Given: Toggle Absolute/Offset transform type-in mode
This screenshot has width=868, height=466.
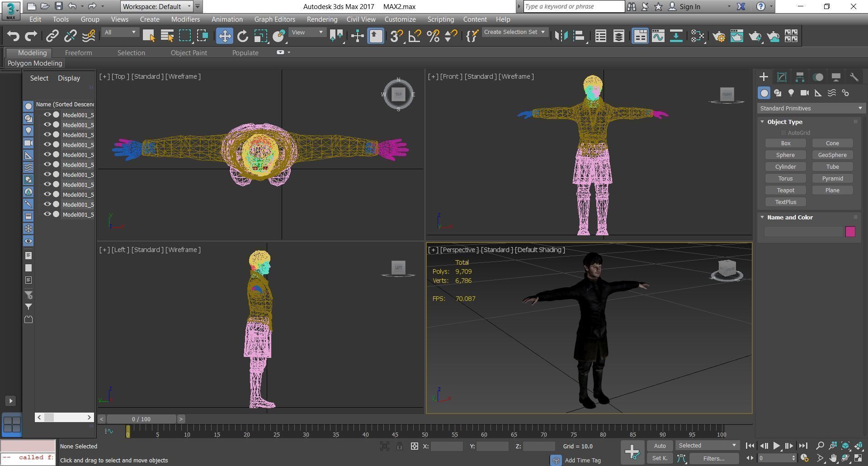Looking at the screenshot, I should [x=414, y=446].
